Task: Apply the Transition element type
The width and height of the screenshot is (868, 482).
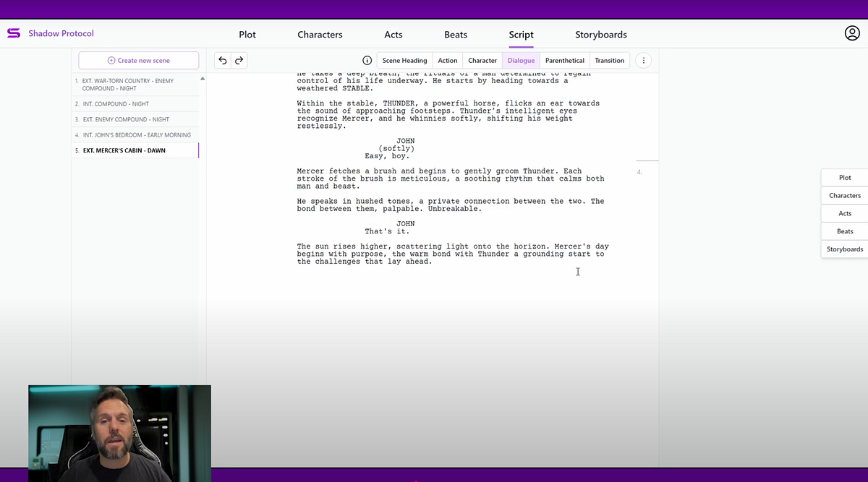Action: (609, 61)
